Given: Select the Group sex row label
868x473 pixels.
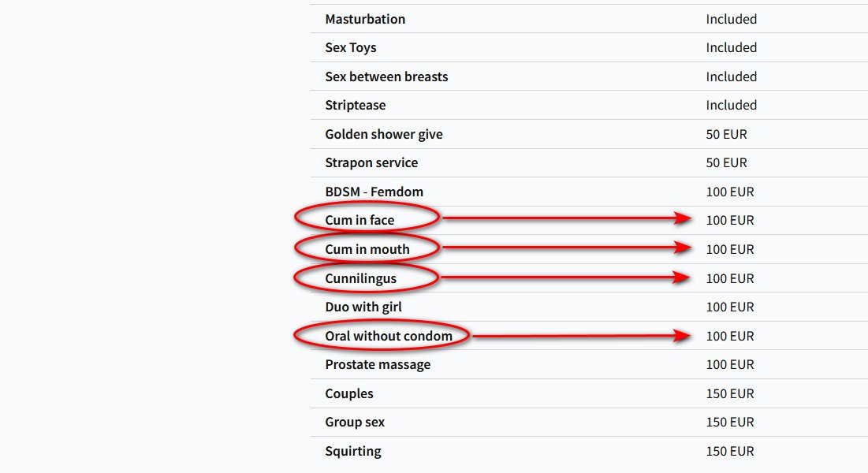Looking at the screenshot, I should pyautogui.click(x=355, y=422).
